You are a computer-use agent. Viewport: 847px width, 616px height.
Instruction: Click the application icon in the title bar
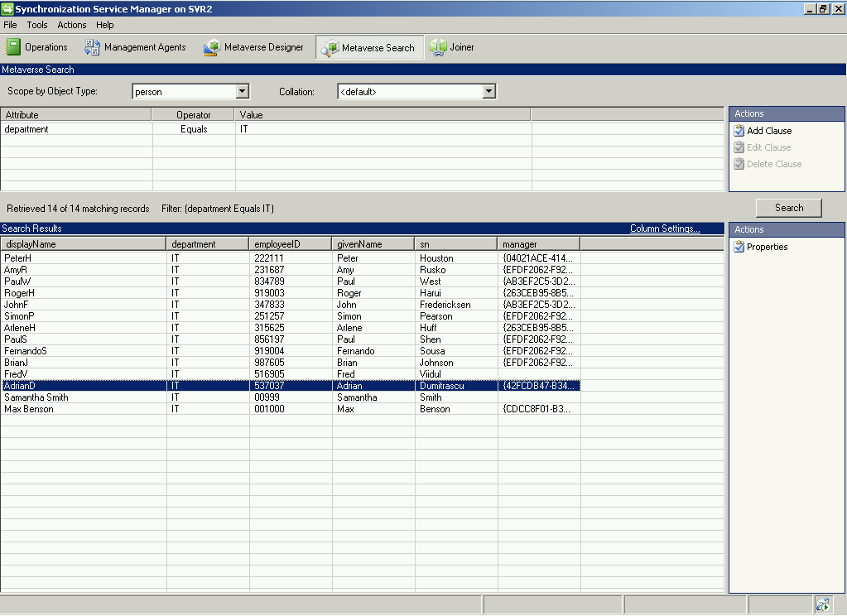[7, 8]
